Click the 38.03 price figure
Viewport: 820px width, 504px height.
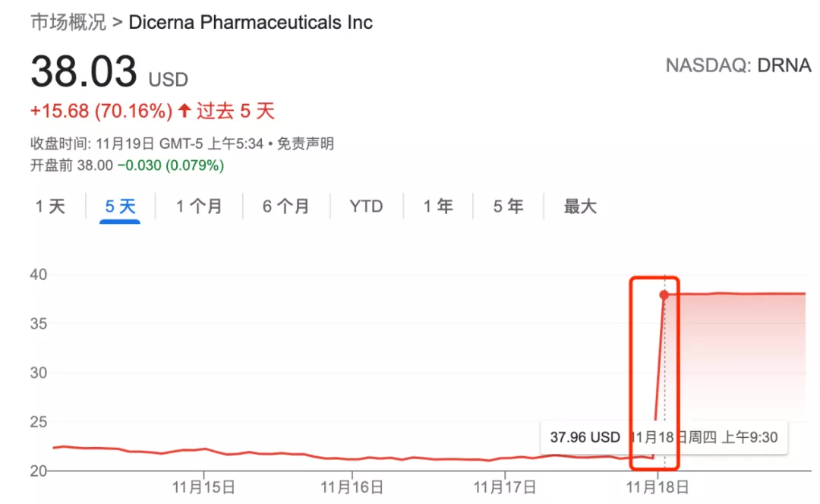pyautogui.click(x=84, y=71)
